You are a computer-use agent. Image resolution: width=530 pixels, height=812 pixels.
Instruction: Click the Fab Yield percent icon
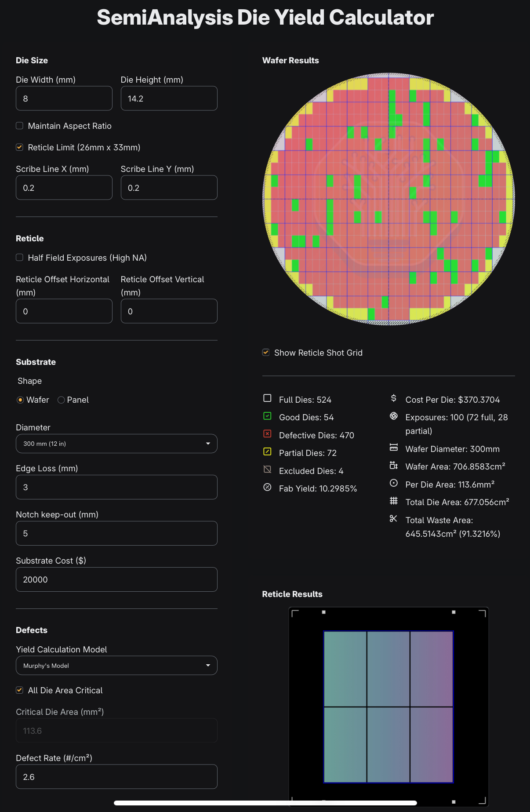tap(267, 487)
